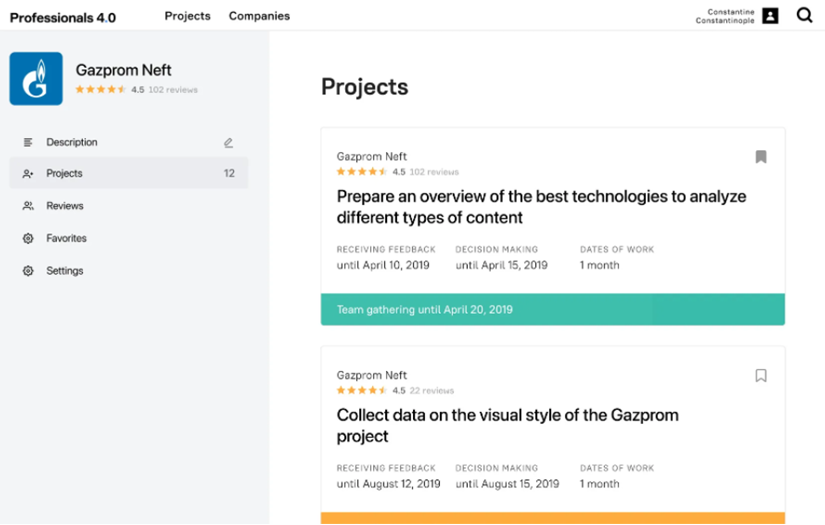Select Favorites in the sidebar menu
The width and height of the screenshot is (825, 525).
click(x=66, y=238)
